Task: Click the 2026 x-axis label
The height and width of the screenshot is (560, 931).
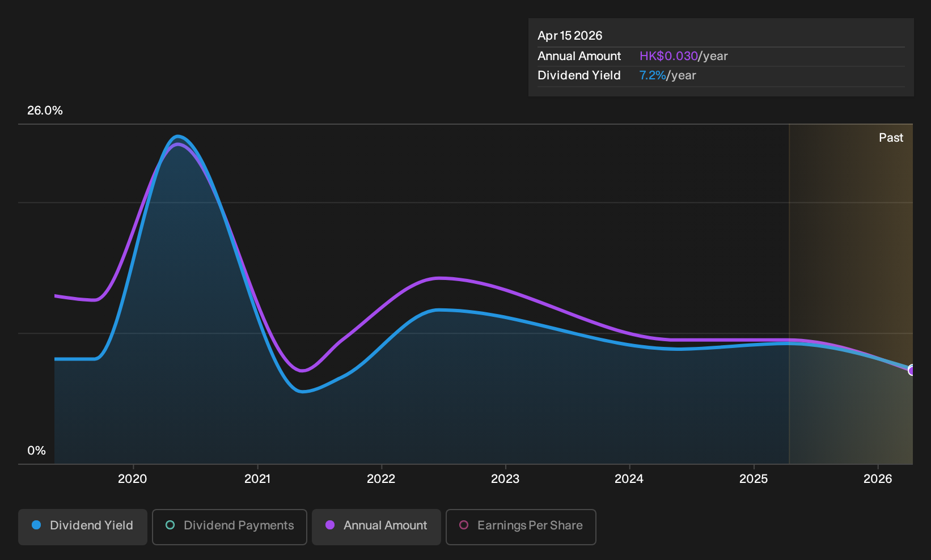Action: 878,479
